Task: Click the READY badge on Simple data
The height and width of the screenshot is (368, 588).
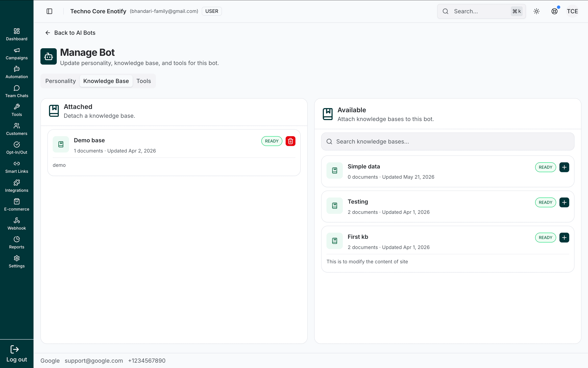Action: pyautogui.click(x=546, y=167)
